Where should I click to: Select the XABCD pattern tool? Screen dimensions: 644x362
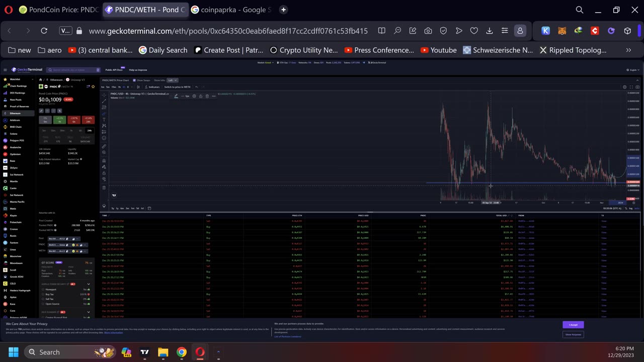(104, 126)
